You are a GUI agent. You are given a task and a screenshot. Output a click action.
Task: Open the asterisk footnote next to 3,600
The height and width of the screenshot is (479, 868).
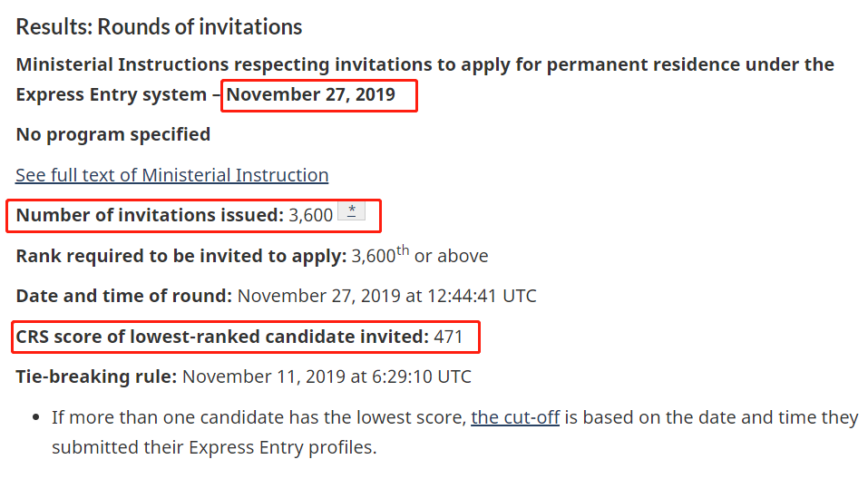(x=352, y=211)
